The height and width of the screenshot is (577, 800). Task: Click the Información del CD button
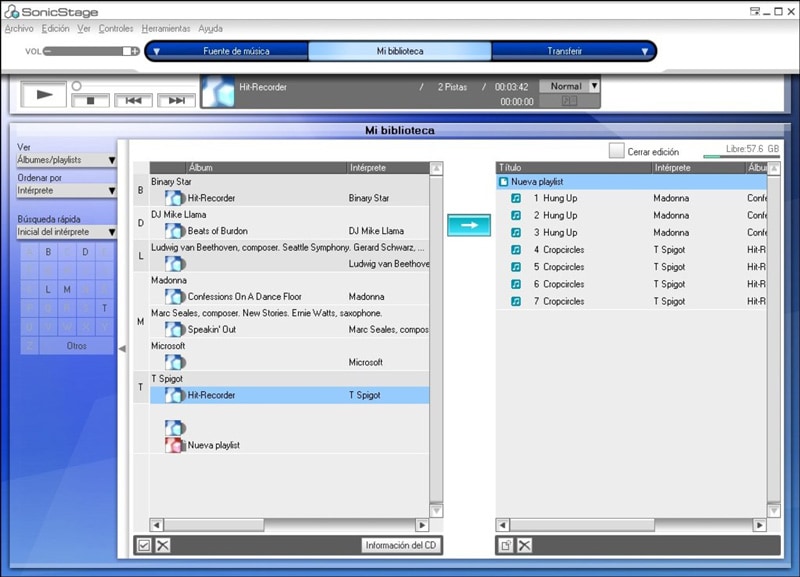[x=401, y=545]
